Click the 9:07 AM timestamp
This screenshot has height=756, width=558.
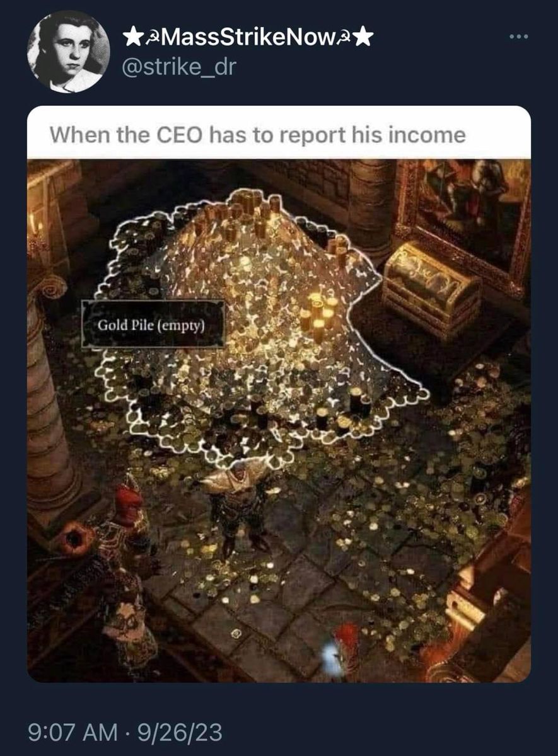pyautogui.click(x=73, y=733)
